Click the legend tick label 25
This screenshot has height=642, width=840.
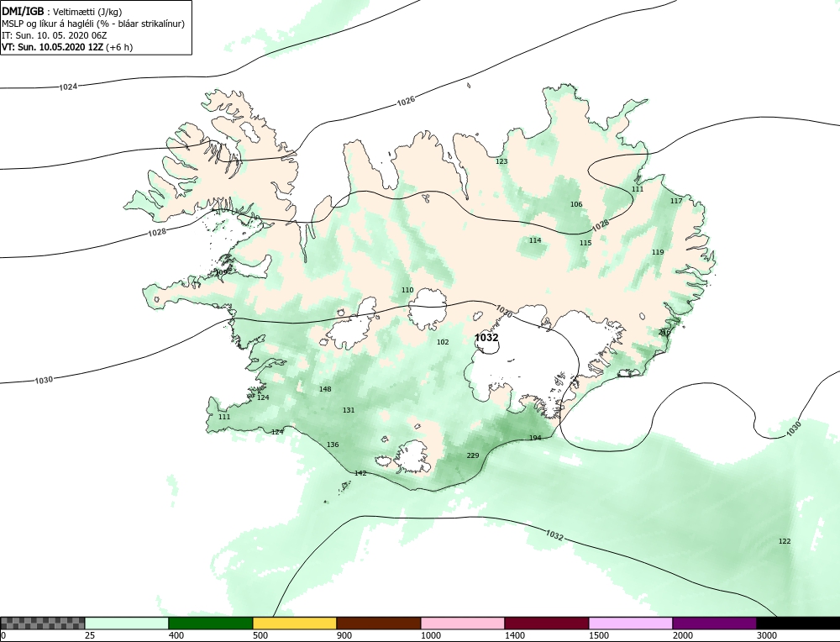(x=89, y=635)
